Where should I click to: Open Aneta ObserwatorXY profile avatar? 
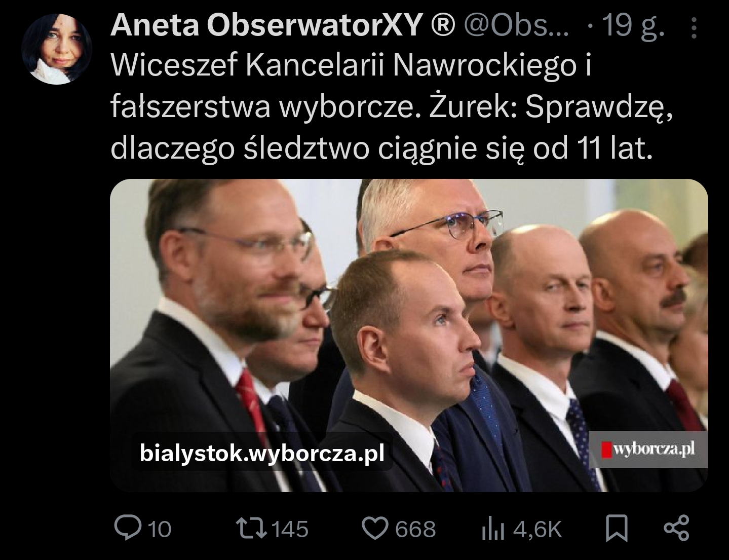(x=56, y=49)
